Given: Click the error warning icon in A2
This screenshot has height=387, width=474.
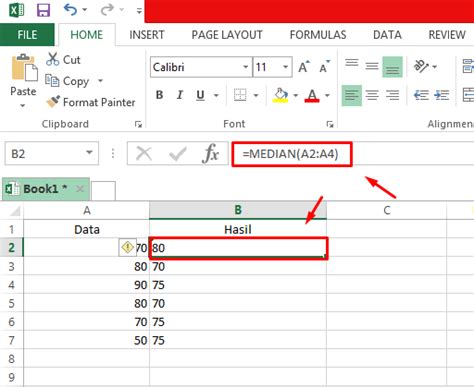Looking at the screenshot, I should click(x=127, y=247).
